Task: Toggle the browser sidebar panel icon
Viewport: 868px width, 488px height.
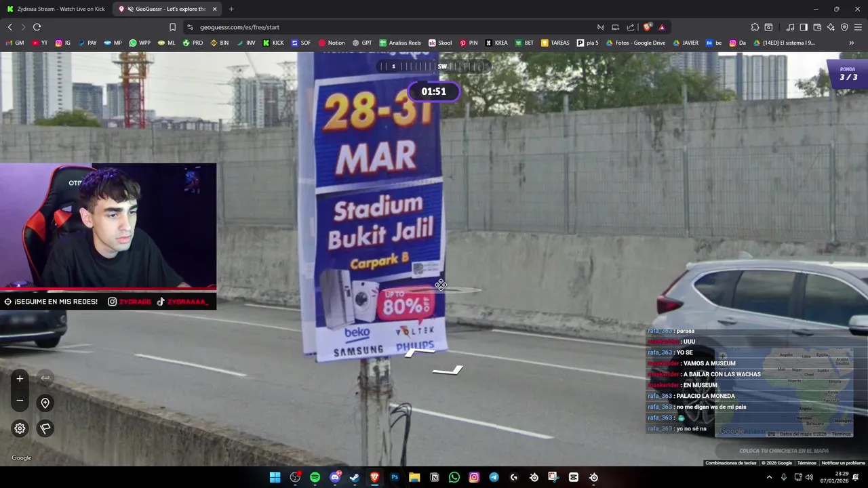Action: (804, 27)
